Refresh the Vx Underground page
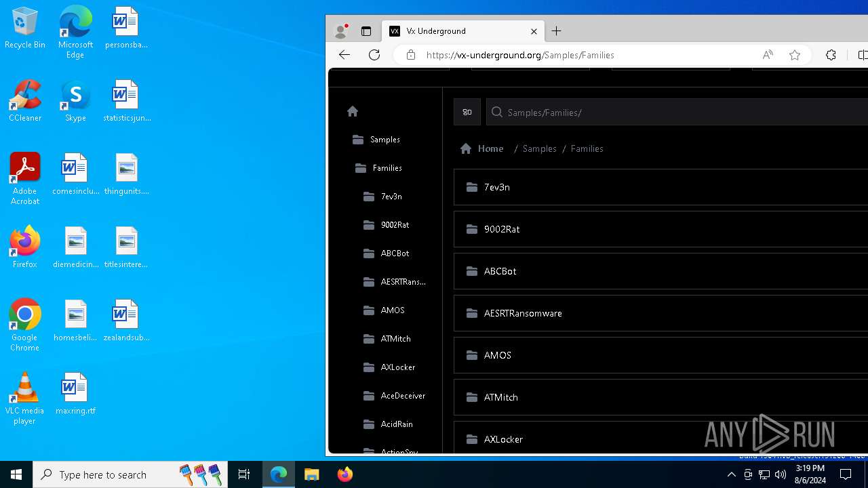 point(374,55)
